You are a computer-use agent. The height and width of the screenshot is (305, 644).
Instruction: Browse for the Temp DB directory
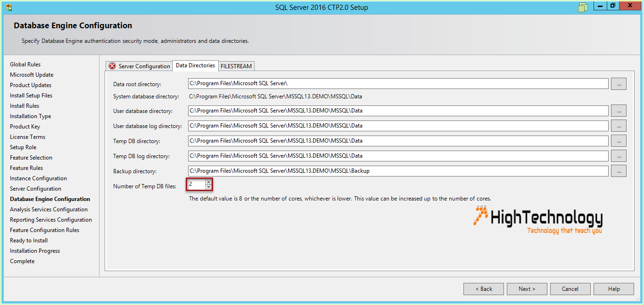619,141
